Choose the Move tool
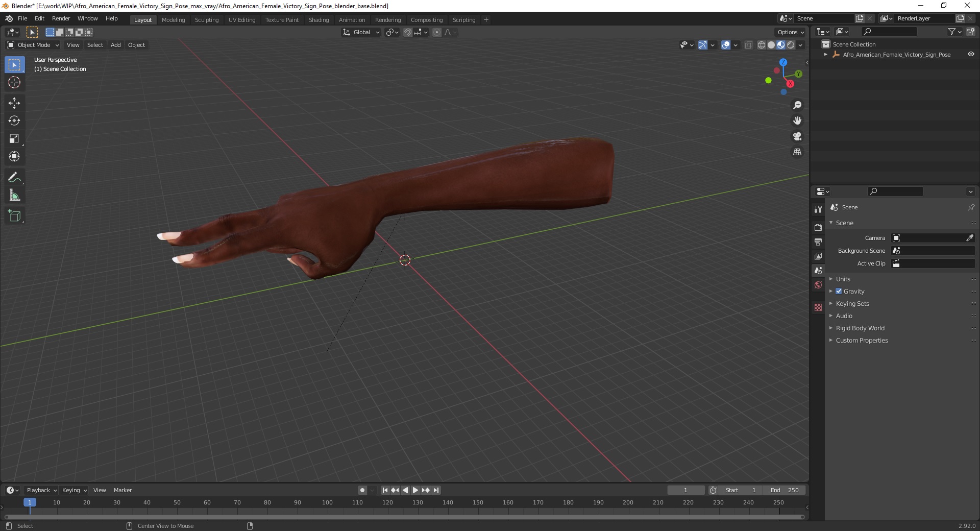 (x=14, y=103)
